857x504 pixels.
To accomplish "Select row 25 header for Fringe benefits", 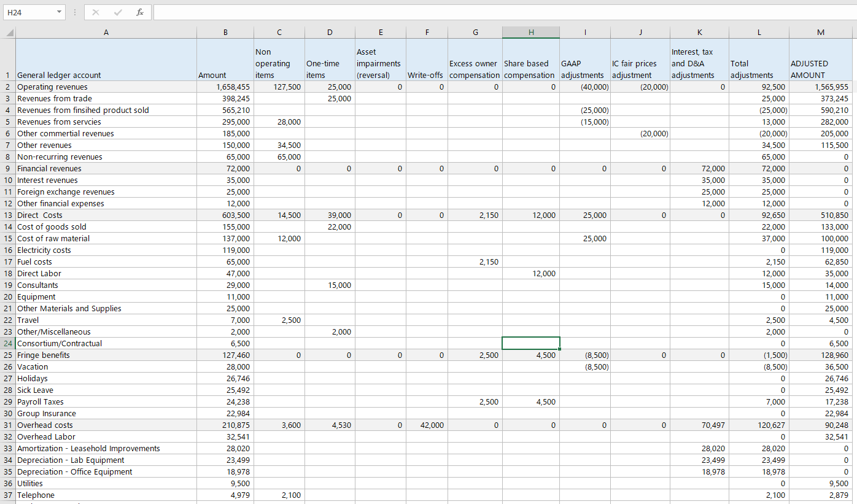I will (8, 355).
